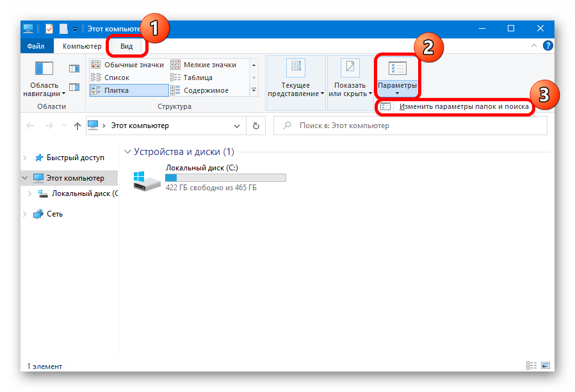The width and height of the screenshot is (575, 392).
Task: Click the C: drive capacity bar
Action: coord(225,178)
